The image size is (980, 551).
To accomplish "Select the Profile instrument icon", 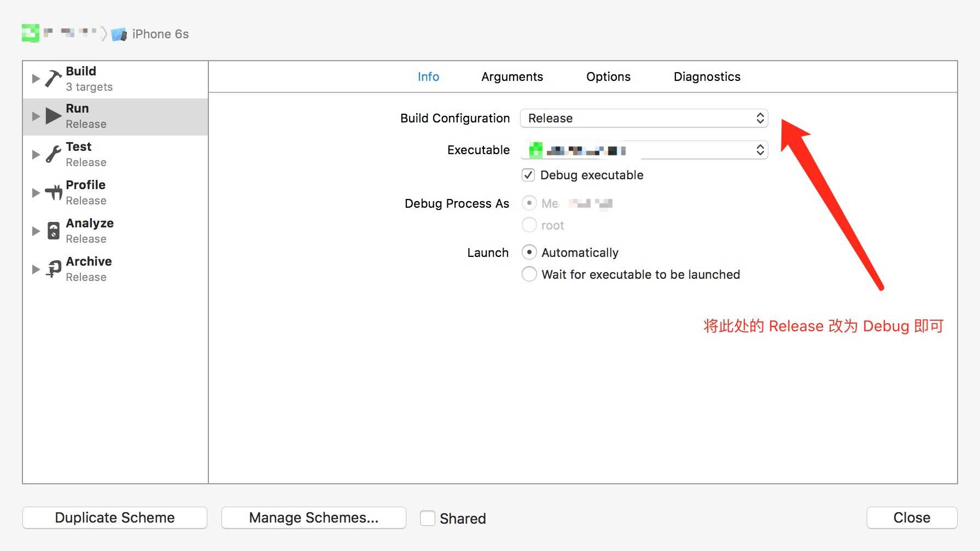I will coord(54,192).
